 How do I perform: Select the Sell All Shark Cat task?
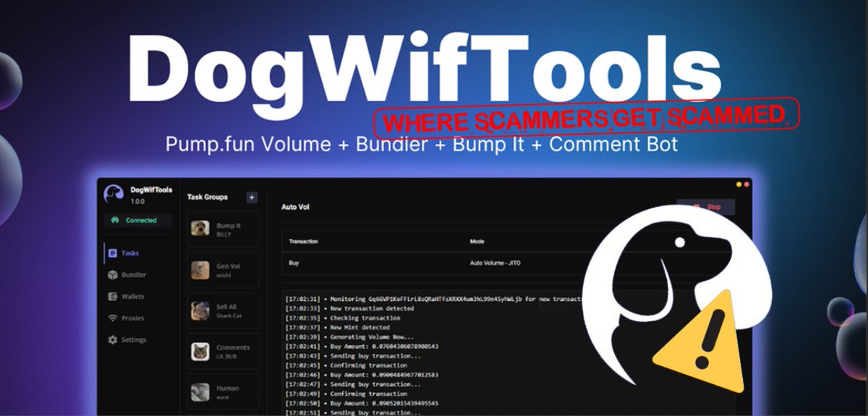coord(223,311)
